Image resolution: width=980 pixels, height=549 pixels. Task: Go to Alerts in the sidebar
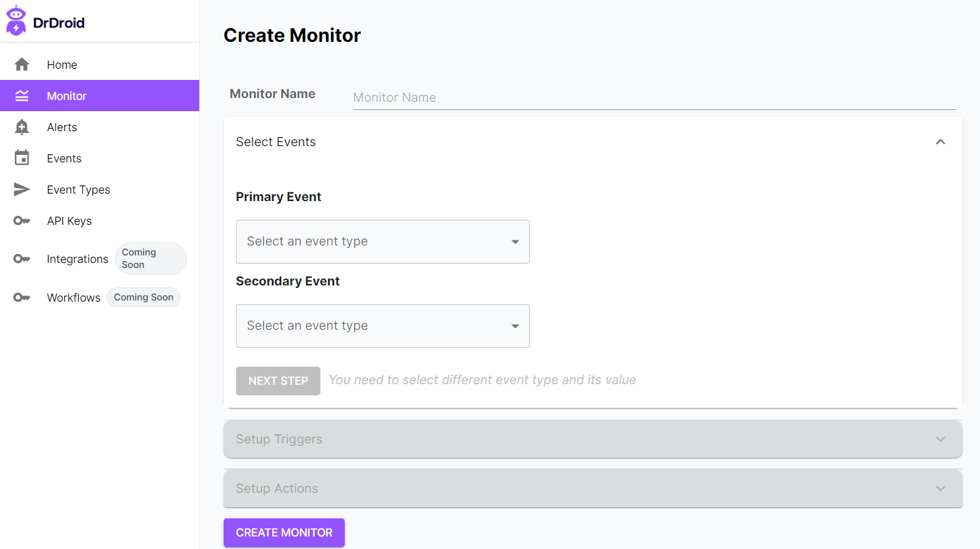(62, 127)
